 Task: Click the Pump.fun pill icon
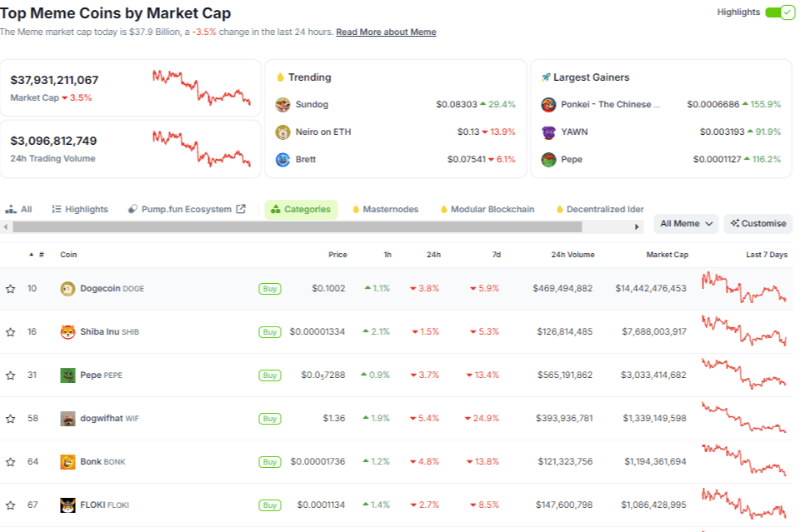[132, 209]
